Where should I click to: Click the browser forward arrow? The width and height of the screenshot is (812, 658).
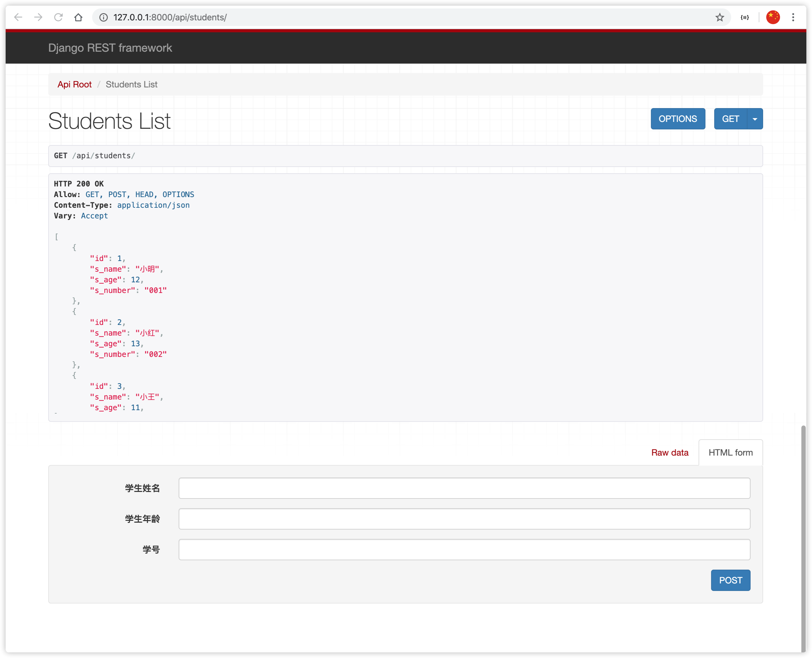38,17
